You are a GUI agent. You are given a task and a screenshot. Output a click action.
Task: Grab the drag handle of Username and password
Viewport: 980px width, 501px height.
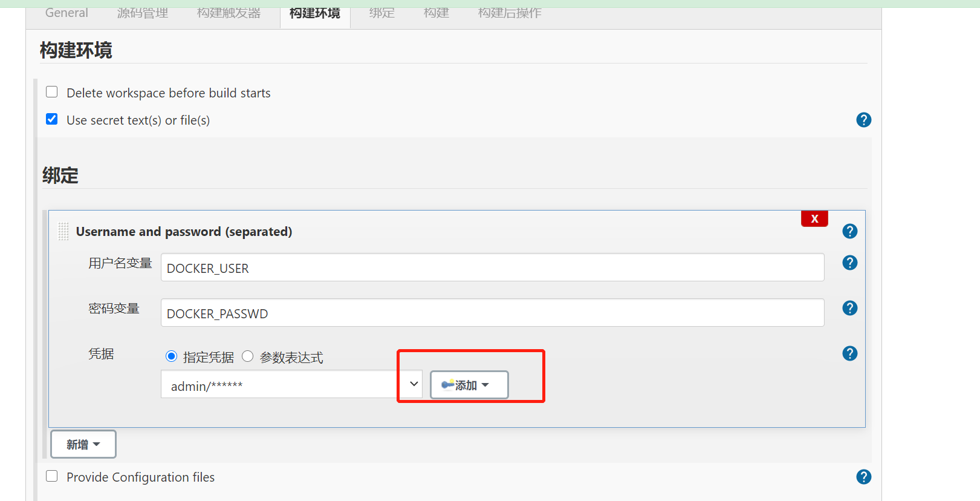(63, 231)
